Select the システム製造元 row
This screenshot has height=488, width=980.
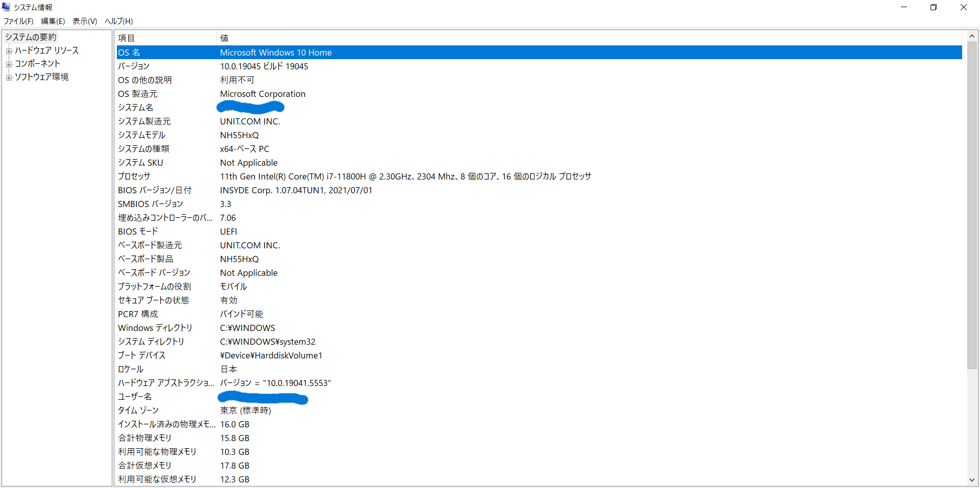(540, 121)
